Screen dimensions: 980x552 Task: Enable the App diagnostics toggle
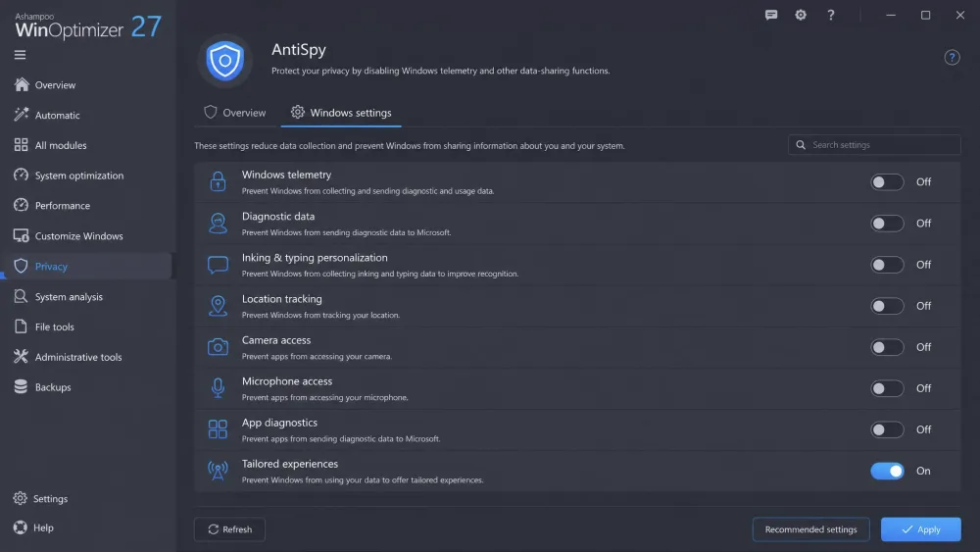point(887,429)
